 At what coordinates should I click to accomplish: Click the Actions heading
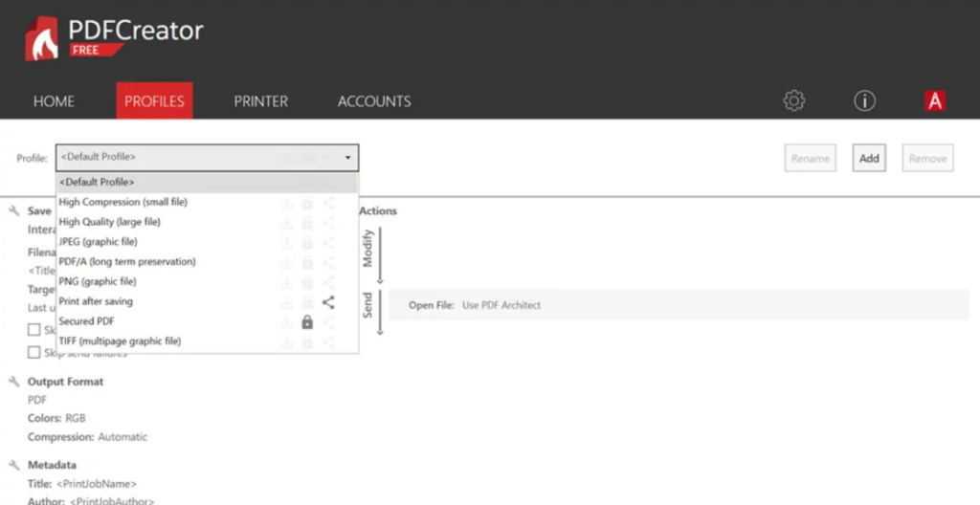[378, 211]
